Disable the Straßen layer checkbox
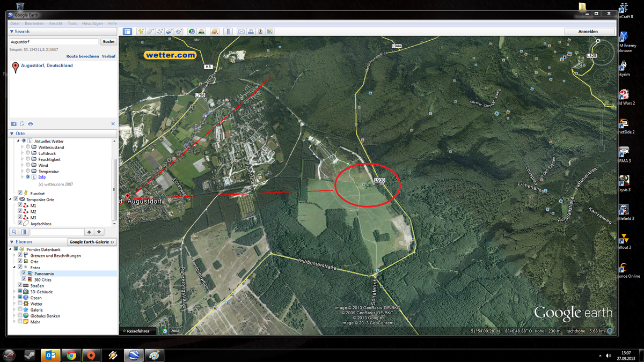 20,286
